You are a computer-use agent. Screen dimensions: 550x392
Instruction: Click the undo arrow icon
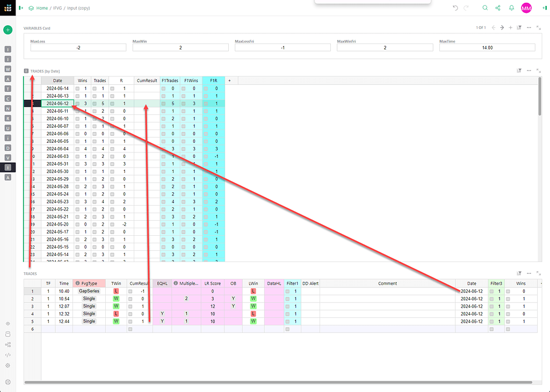455,8
